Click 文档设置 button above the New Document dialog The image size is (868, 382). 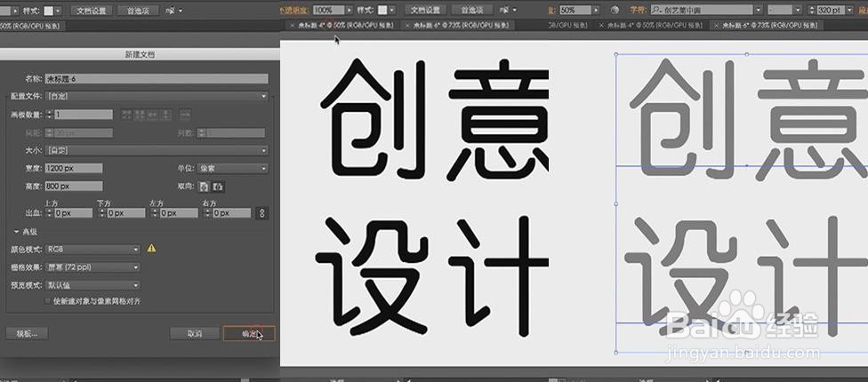click(x=92, y=10)
